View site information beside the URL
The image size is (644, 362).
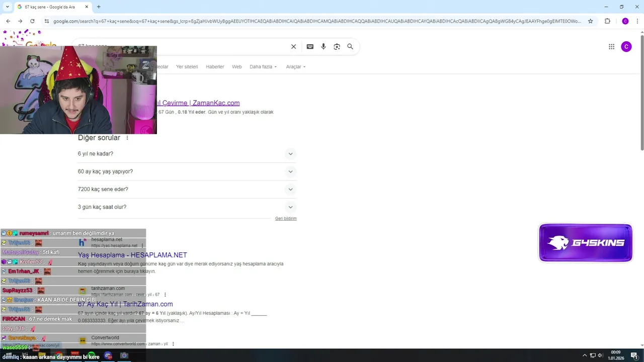(47, 21)
